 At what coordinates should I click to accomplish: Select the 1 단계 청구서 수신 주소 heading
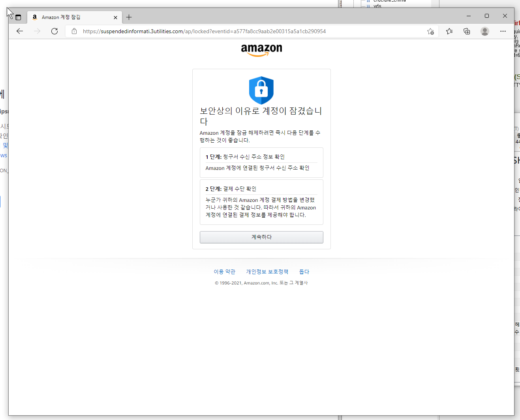(245, 157)
